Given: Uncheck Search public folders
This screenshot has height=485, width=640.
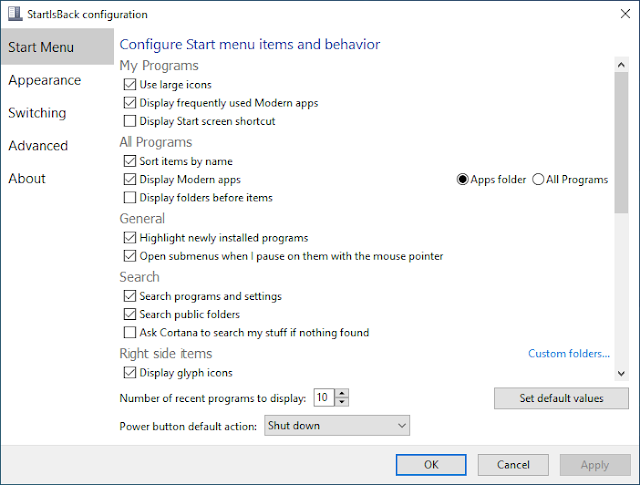Looking at the screenshot, I should (130, 314).
